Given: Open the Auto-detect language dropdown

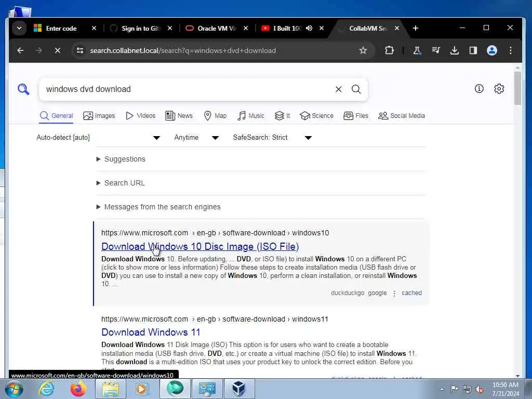Looking at the screenshot, I should [98, 137].
